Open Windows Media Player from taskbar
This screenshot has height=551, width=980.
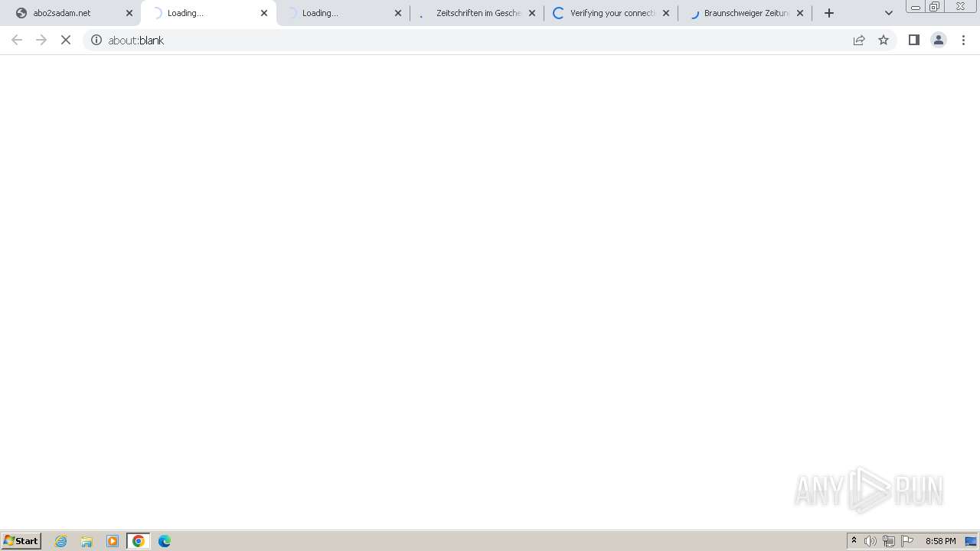click(x=113, y=541)
